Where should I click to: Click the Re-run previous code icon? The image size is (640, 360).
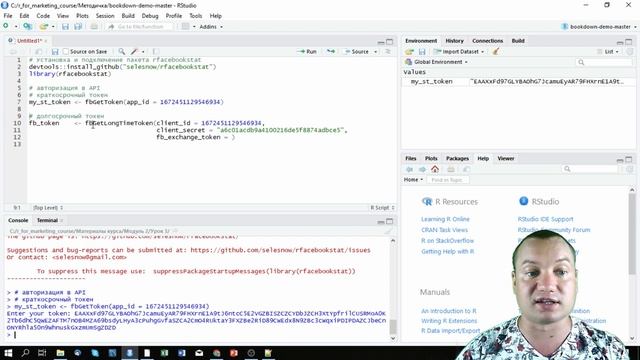(331, 51)
